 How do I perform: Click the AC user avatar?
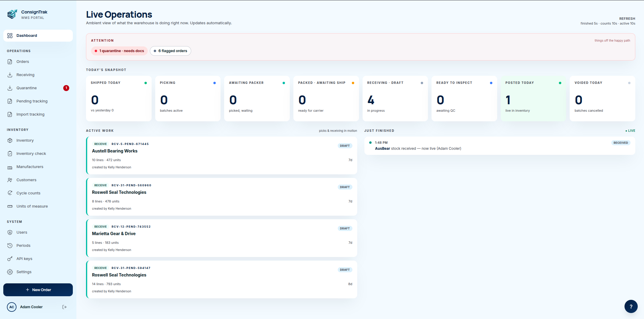(x=12, y=307)
